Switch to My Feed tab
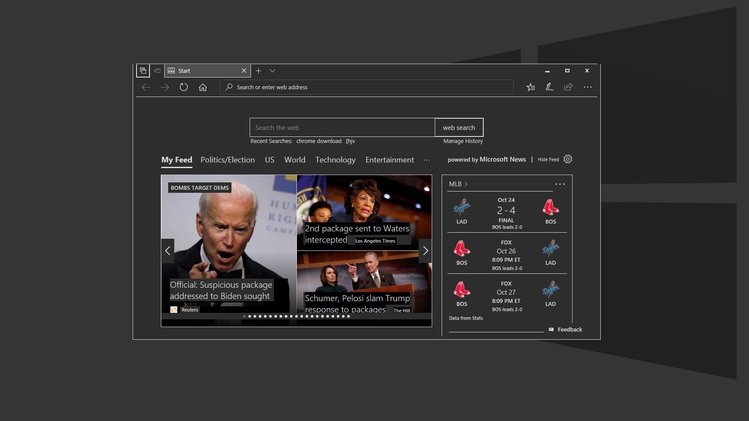749x421 pixels. (x=177, y=160)
